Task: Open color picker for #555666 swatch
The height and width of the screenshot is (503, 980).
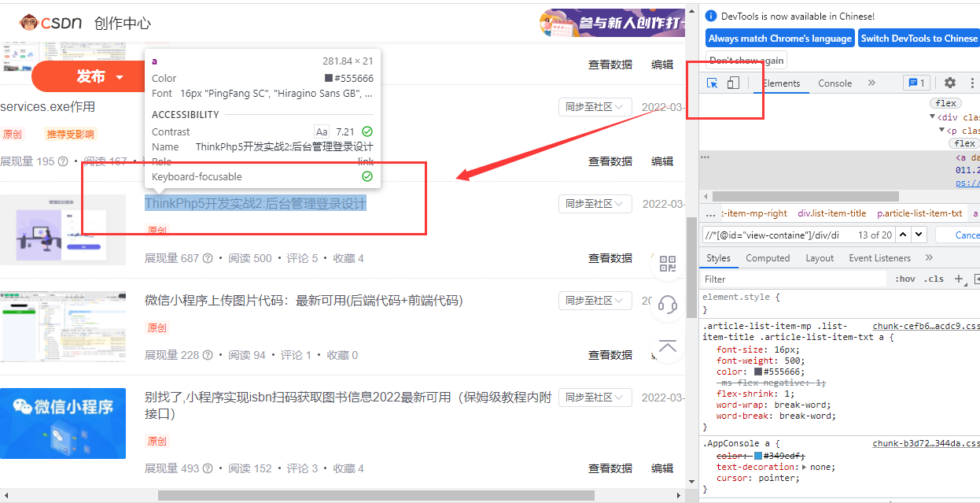Action: point(758,372)
